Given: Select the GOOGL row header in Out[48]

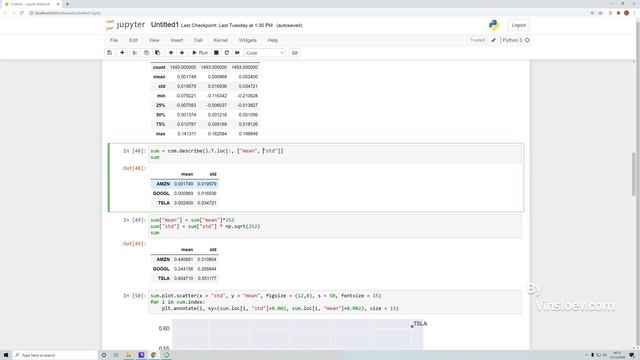Looking at the screenshot, I should click(x=161, y=193).
